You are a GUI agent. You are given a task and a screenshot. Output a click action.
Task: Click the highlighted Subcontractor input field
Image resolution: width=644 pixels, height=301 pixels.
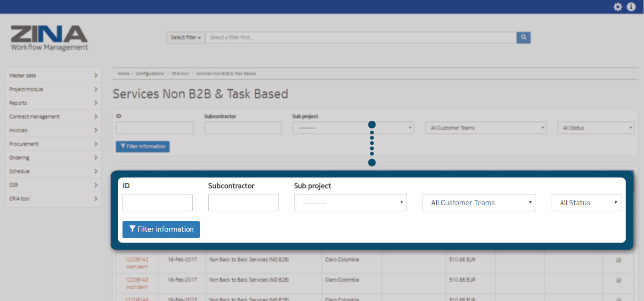[x=243, y=203]
